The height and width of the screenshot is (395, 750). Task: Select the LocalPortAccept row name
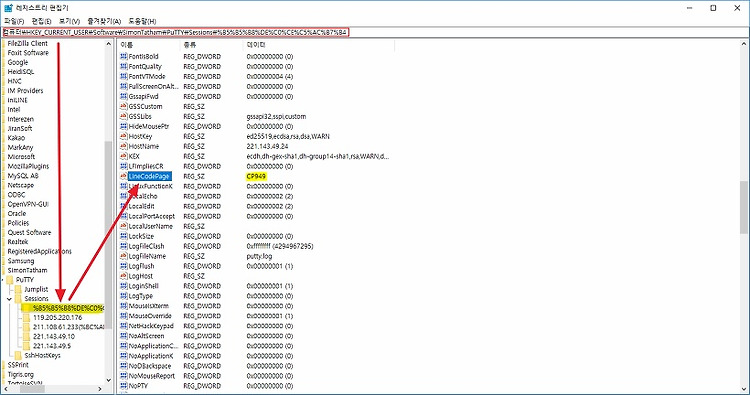pyautogui.click(x=152, y=216)
